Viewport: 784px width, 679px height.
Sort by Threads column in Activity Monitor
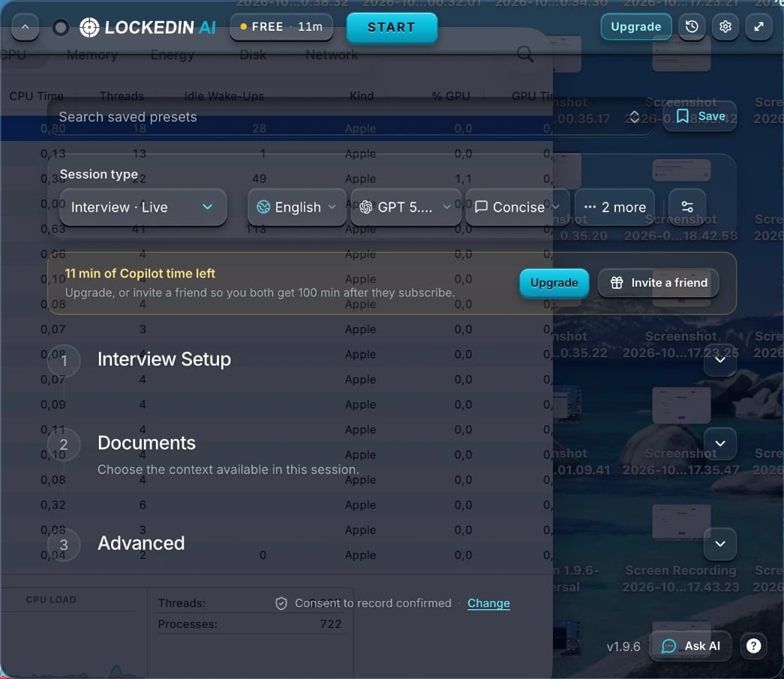pos(122,96)
